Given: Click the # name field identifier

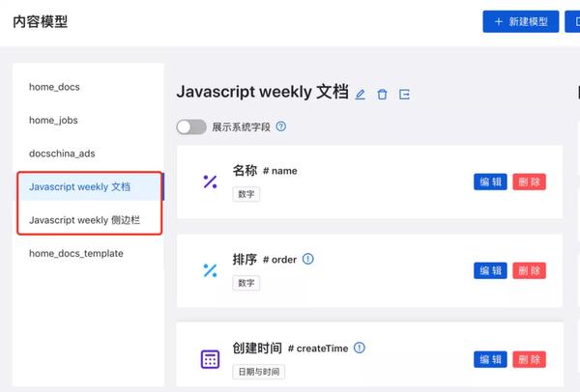Looking at the screenshot, I should point(280,171).
